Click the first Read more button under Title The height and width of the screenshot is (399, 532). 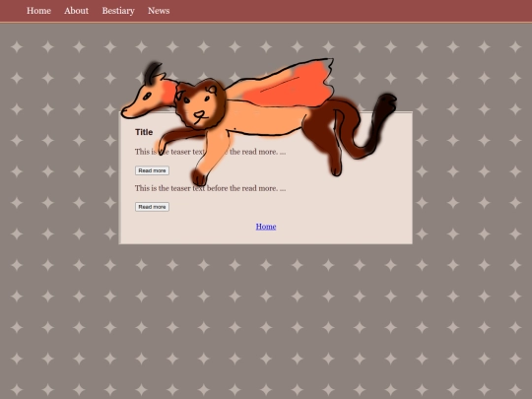point(152,170)
